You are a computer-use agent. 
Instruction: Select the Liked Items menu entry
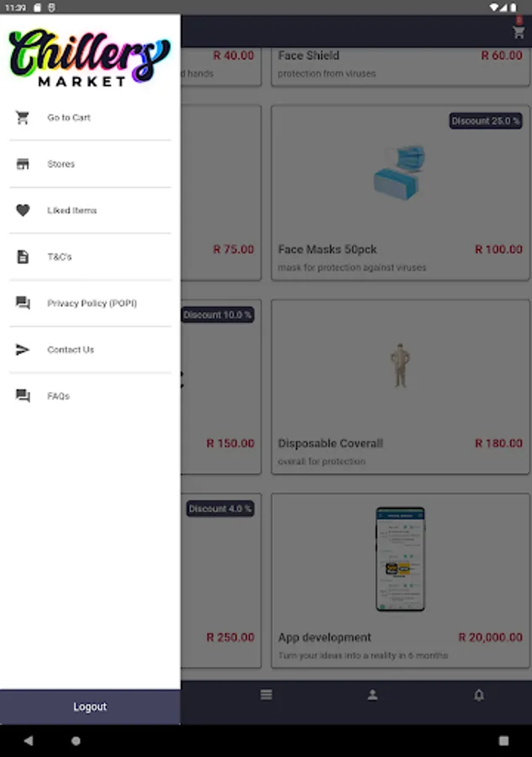(x=90, y=210)
